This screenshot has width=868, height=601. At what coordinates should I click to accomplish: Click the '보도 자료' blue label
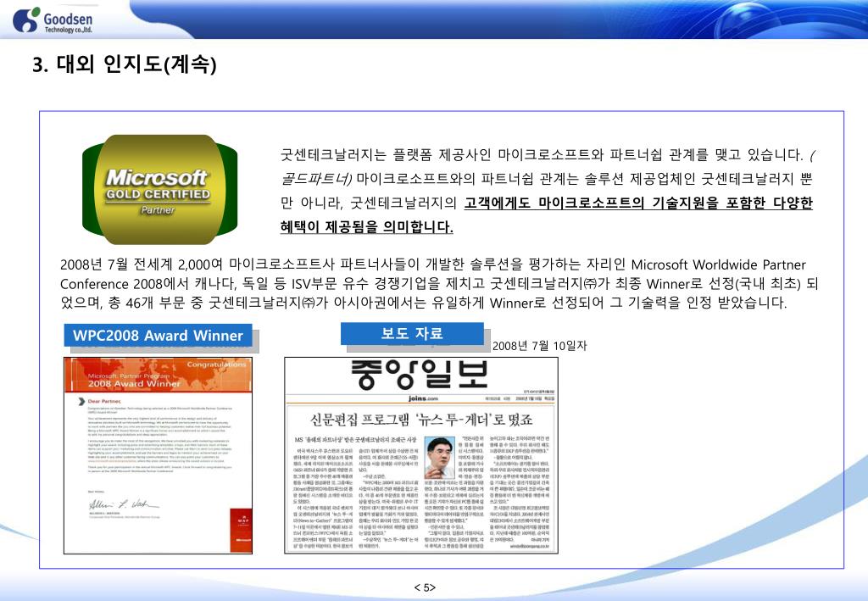(x=412, y=334)
